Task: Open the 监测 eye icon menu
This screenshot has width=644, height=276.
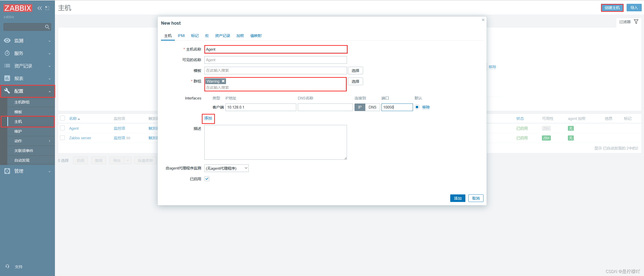Action: tap(7, 41)
